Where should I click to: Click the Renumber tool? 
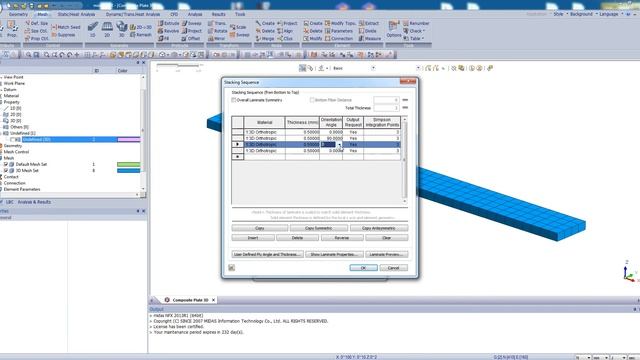coord(416,23)
